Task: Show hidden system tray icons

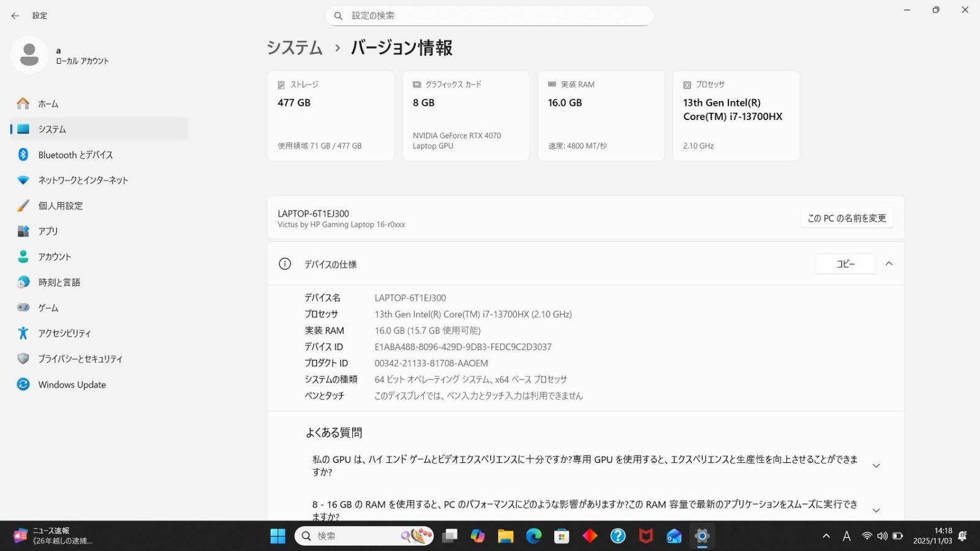Action: point(826,536)
